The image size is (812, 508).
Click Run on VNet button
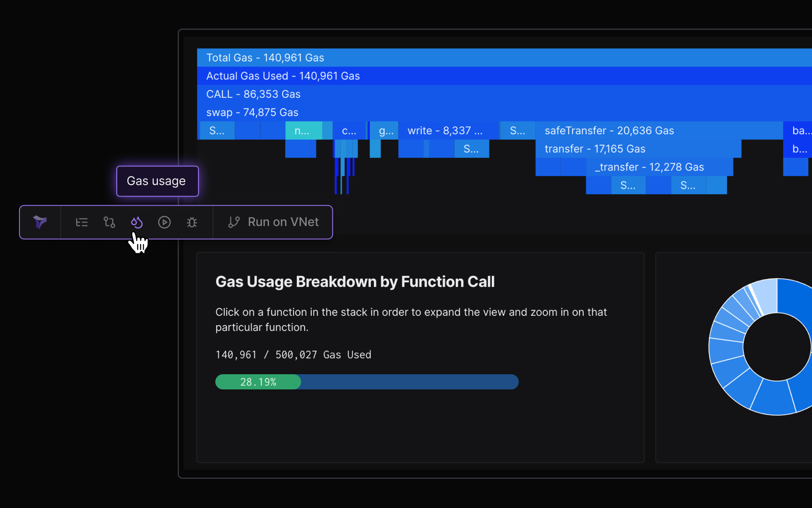(x=283, y=222)
